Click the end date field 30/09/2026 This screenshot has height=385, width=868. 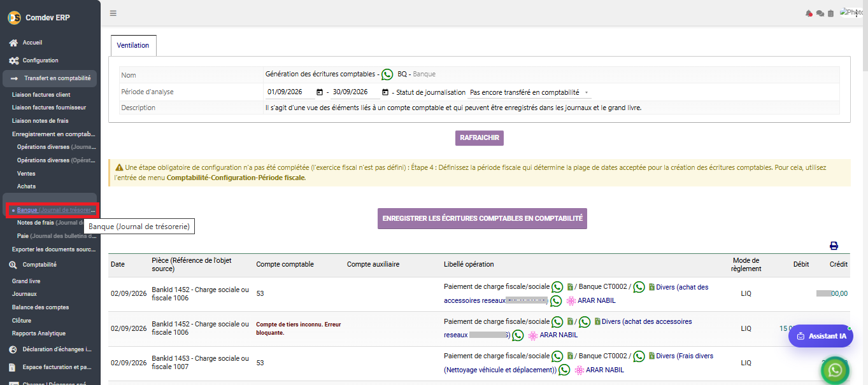355,92
